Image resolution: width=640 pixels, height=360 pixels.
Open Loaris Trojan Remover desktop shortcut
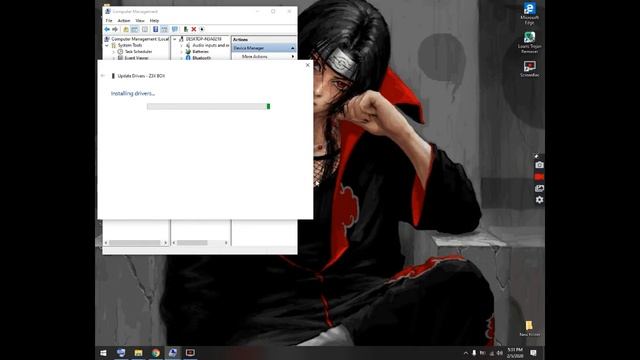(x=530, y=42)
